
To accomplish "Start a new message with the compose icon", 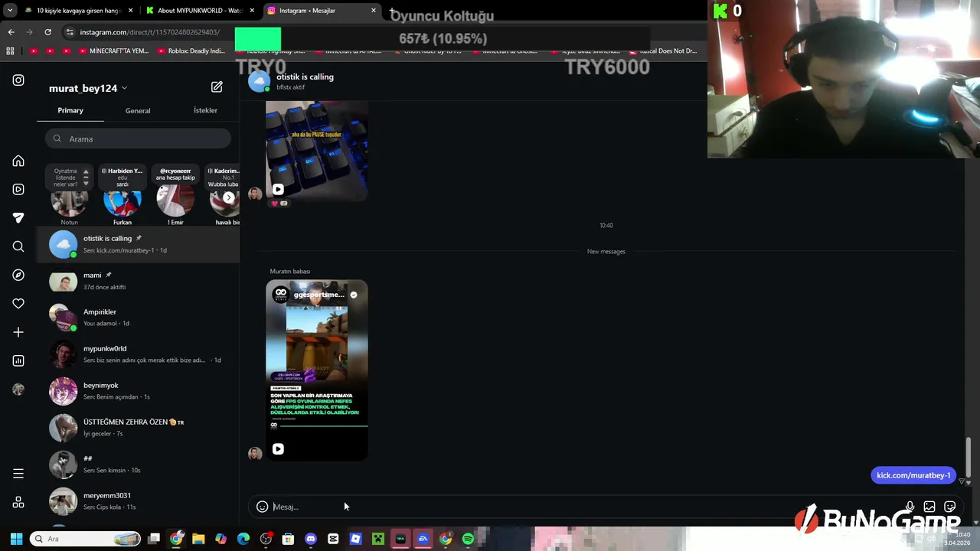I will pyautogui.click(x=217, y=87).
